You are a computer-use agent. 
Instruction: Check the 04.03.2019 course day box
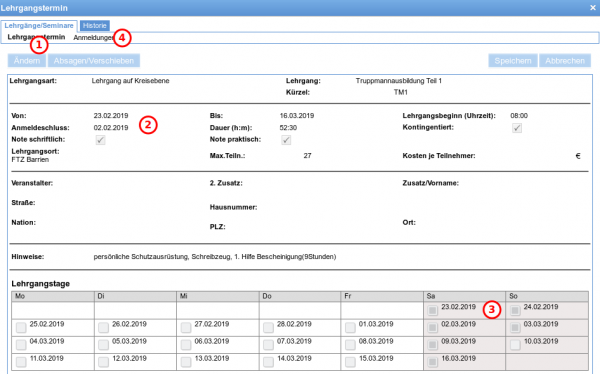click(x=21, y=345)
